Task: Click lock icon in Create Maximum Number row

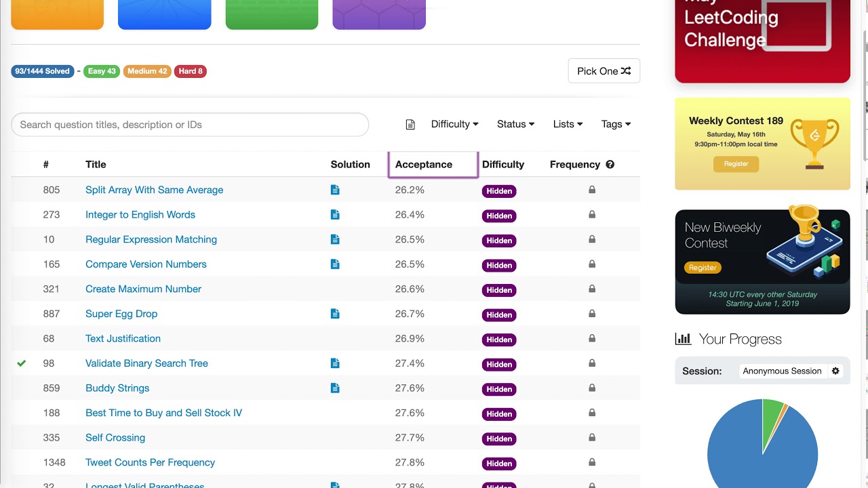Action: click(x=592, y=289)
